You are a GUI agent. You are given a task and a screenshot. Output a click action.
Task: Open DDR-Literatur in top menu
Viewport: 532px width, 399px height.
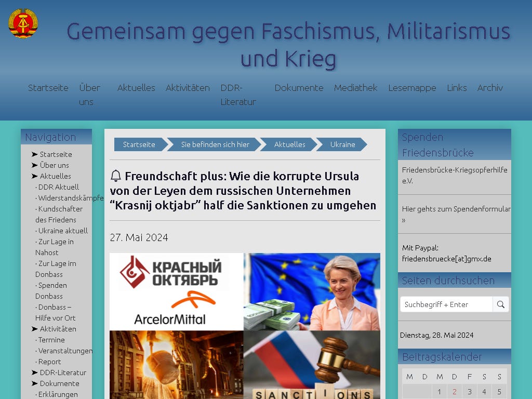pyautogui.click(x=238, y=95)
